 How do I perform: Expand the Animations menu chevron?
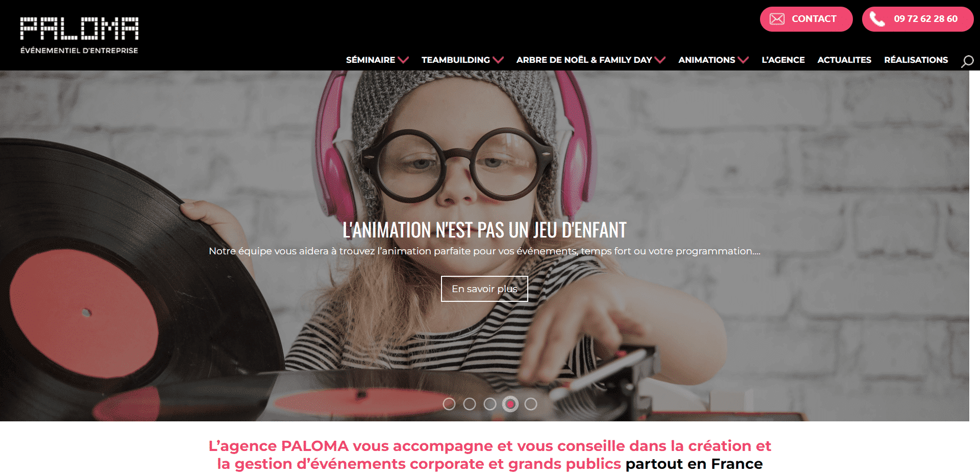tap(743, 60)
